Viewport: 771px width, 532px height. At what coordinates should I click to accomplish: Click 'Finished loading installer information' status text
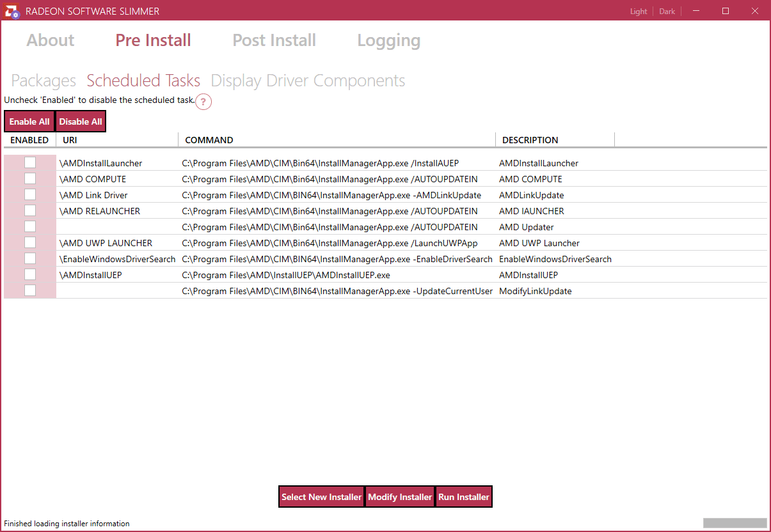click(x=67, y=524)
